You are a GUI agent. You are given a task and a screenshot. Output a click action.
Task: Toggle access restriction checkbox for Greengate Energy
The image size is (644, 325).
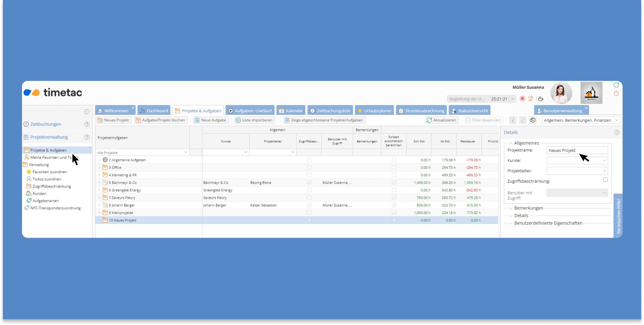pyautogui.click(x=309, y=190)
